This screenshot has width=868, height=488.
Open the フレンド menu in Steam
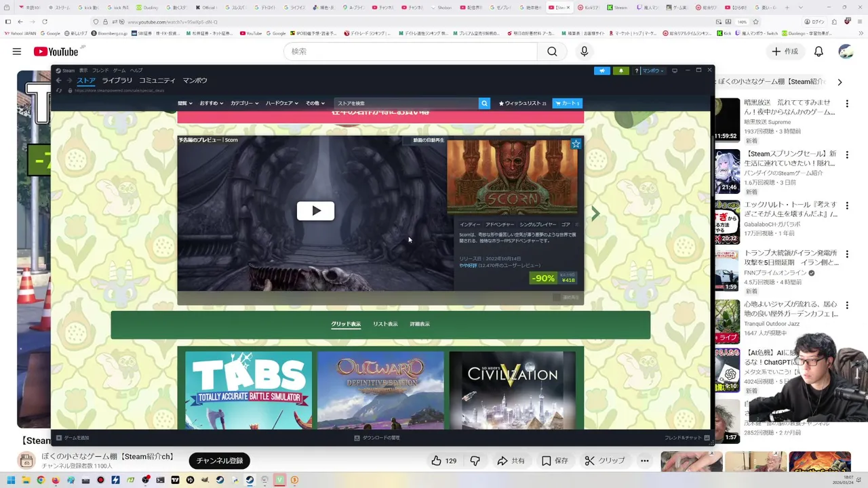coord(100,70)
